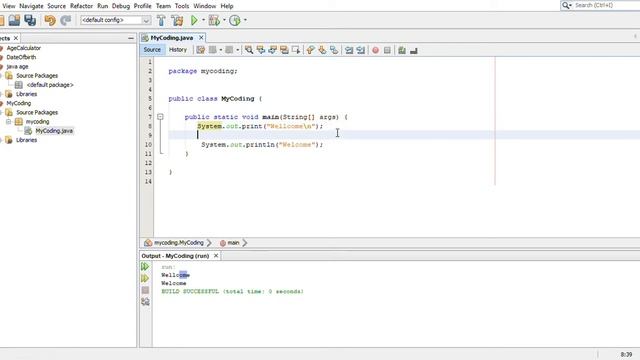Open the Output panel settings icon
Screen dimensions: 640x360
point(145,302)
